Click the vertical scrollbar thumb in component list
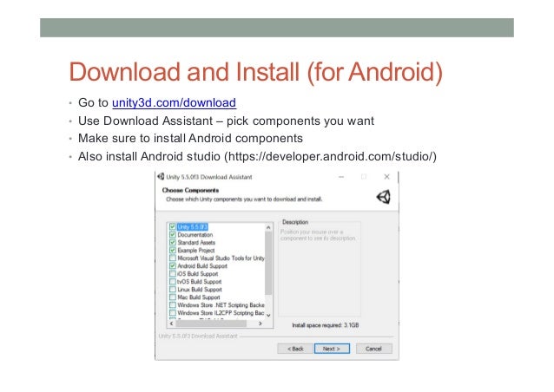Viewport: 554px width, 392px height. [x=268, y=263]
